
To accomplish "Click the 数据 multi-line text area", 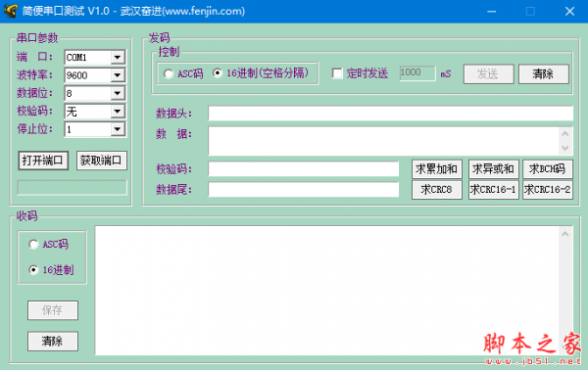I will (383, 141).
